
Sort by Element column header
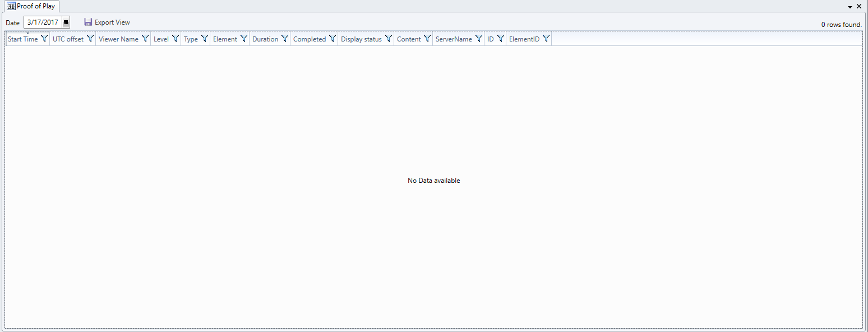click(225, 39)
